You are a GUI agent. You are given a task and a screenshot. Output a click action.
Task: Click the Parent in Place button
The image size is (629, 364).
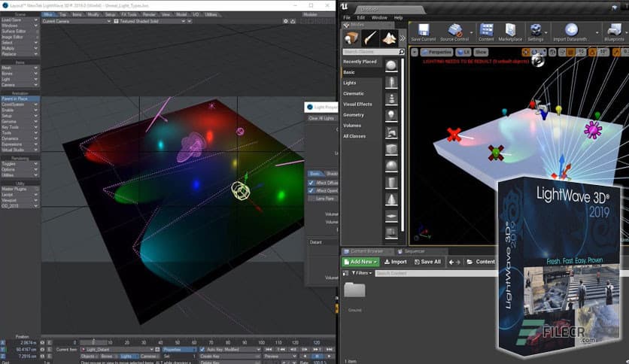click(20, 99)
